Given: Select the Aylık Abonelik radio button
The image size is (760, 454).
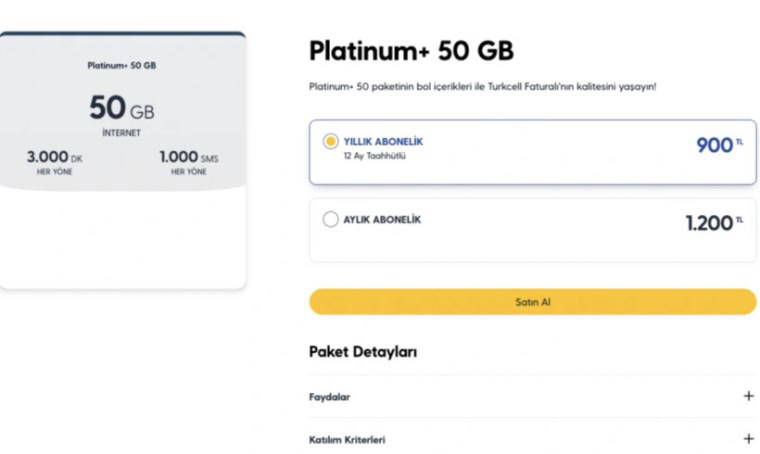Looking at the screenshot, I should (330, 219).
